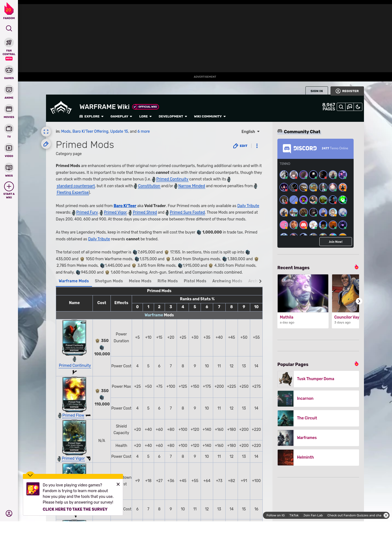Viewport: 392px width, 545px height.
Task: Click the Discord logo in chat widget
Action: (x=300, y=148)
